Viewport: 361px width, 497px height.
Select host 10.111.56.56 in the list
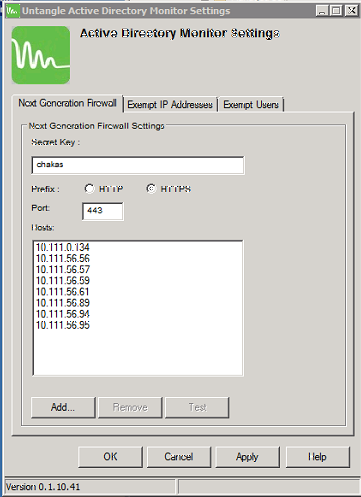click(63, 258)
